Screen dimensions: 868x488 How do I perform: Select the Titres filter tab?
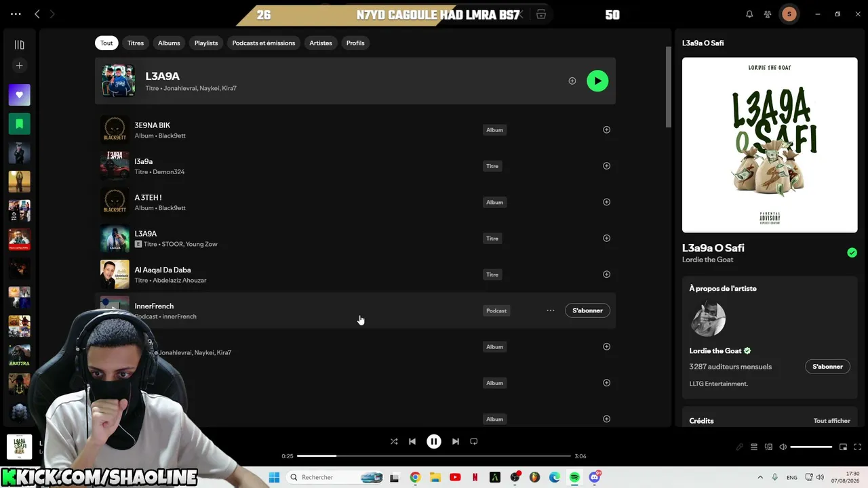pyautogui.click(x=136, y=43)
